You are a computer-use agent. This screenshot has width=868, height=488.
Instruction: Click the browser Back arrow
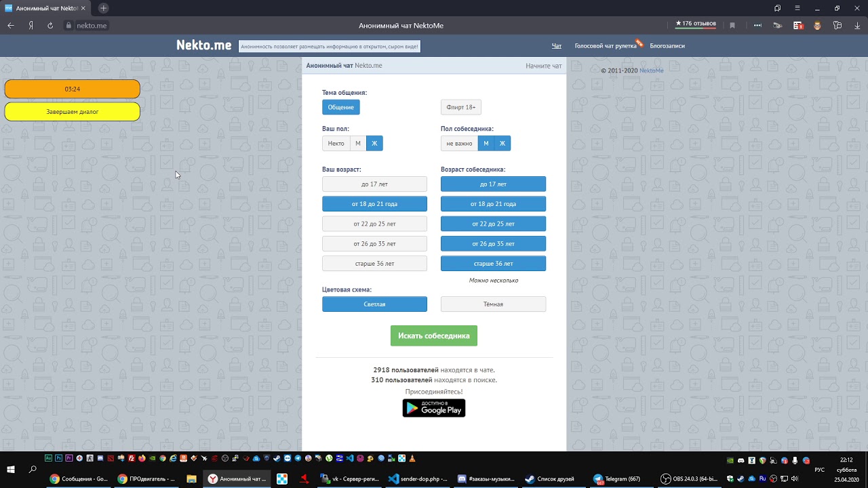[11, 25]
